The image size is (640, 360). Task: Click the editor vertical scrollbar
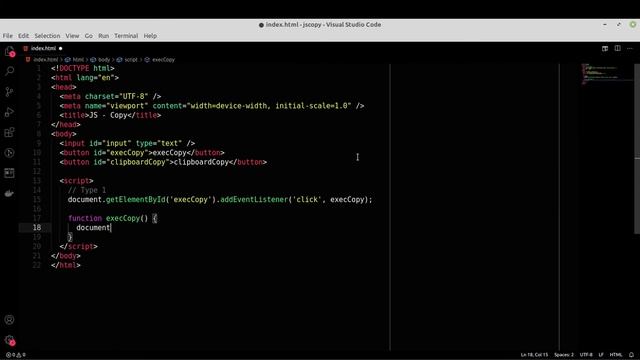coord(637,149)
